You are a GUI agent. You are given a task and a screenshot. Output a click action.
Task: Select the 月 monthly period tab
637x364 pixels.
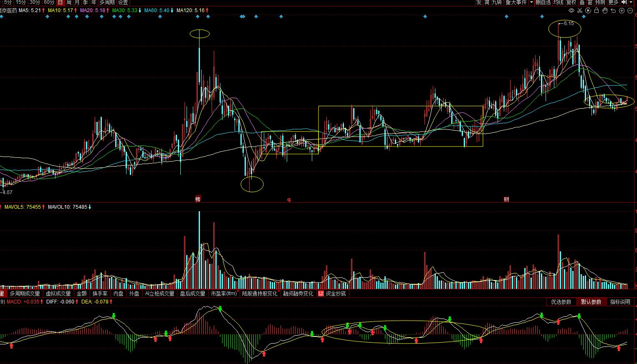[x=77, y=3]
